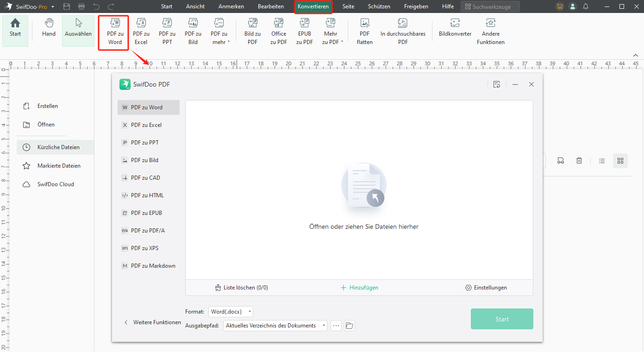Click the undo arrow in title bar

(96, 6)
